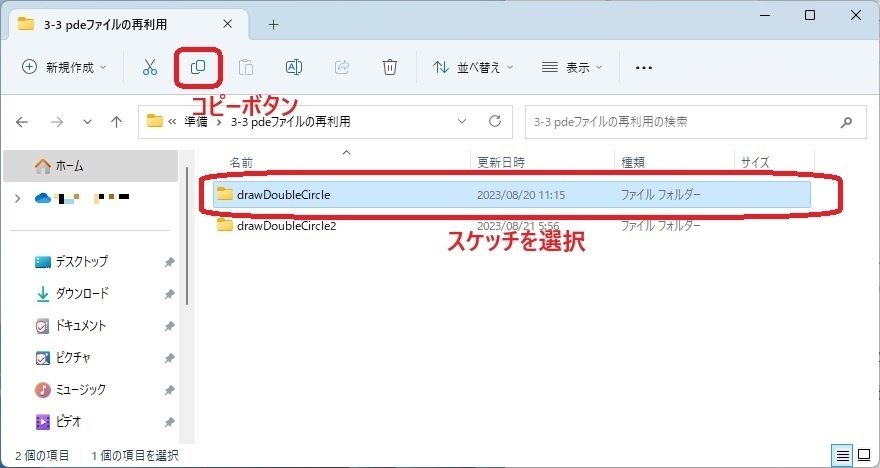Unpin デスクトップ using its pin icon
This screenshot has width=880, height=468.
[x=169, y=262]
